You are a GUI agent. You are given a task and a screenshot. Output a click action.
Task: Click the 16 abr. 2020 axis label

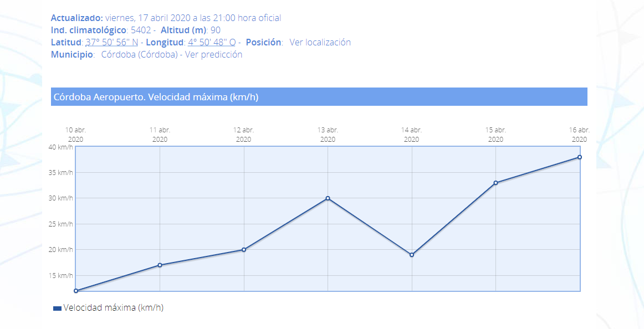[x=580, y=135]
